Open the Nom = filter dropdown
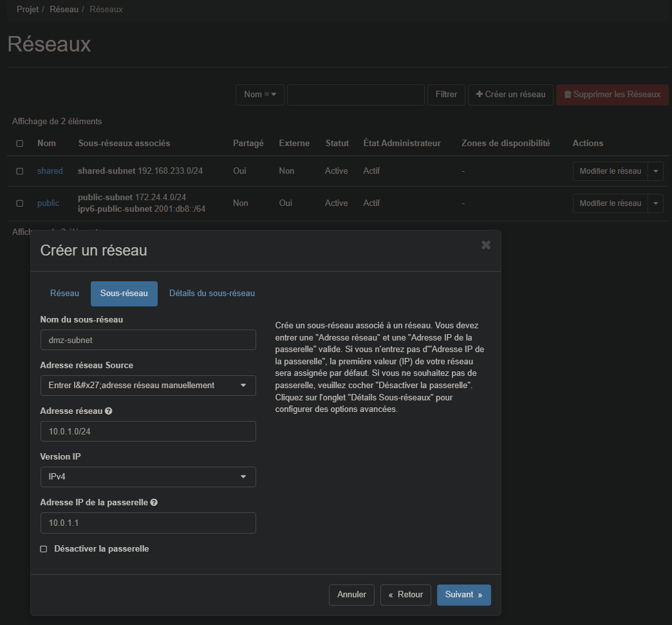Viewport: 672px width, 625px height. pos(259,95)
